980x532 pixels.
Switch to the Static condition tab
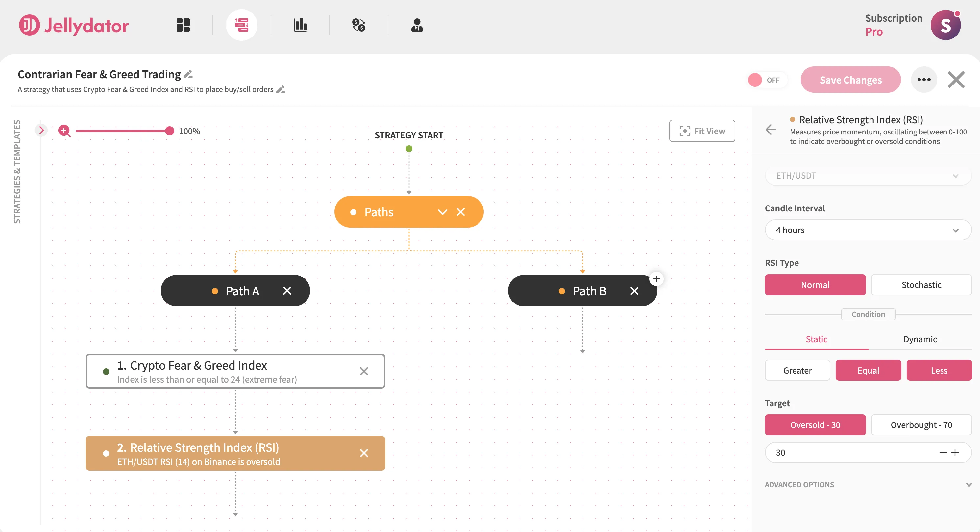[x=817, y=339]
